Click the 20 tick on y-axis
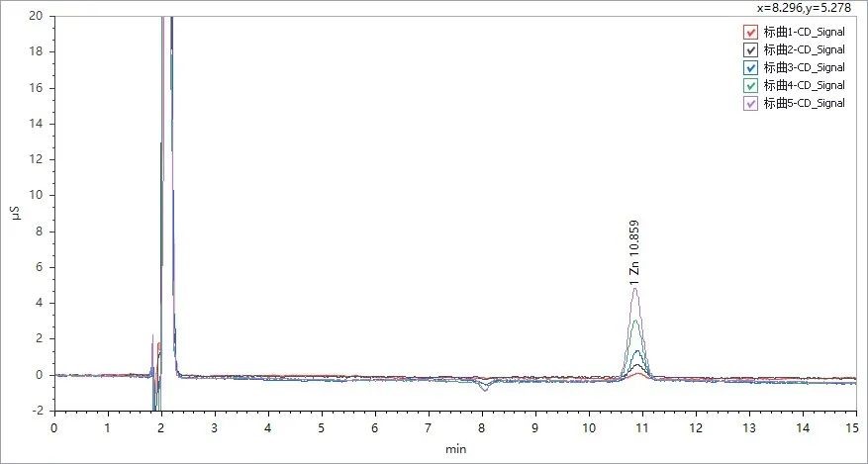Viewport: 868px width, 464px height. (x=36, y=16)
